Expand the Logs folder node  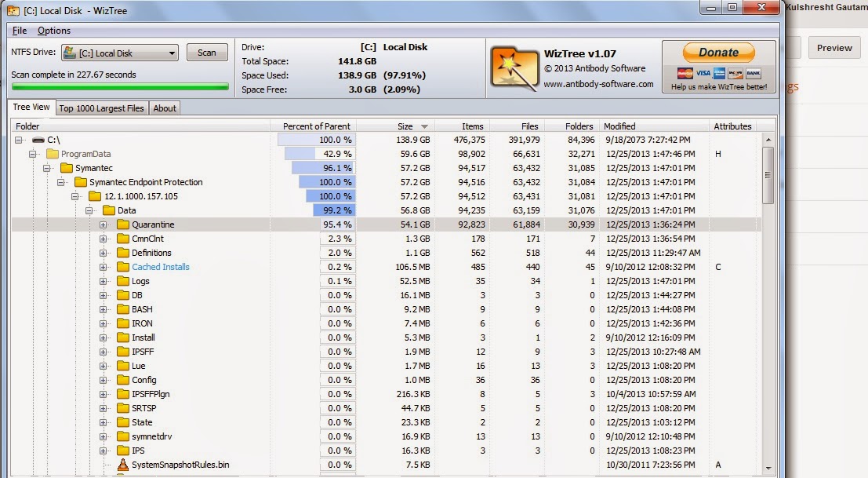(x=103, y=281)
